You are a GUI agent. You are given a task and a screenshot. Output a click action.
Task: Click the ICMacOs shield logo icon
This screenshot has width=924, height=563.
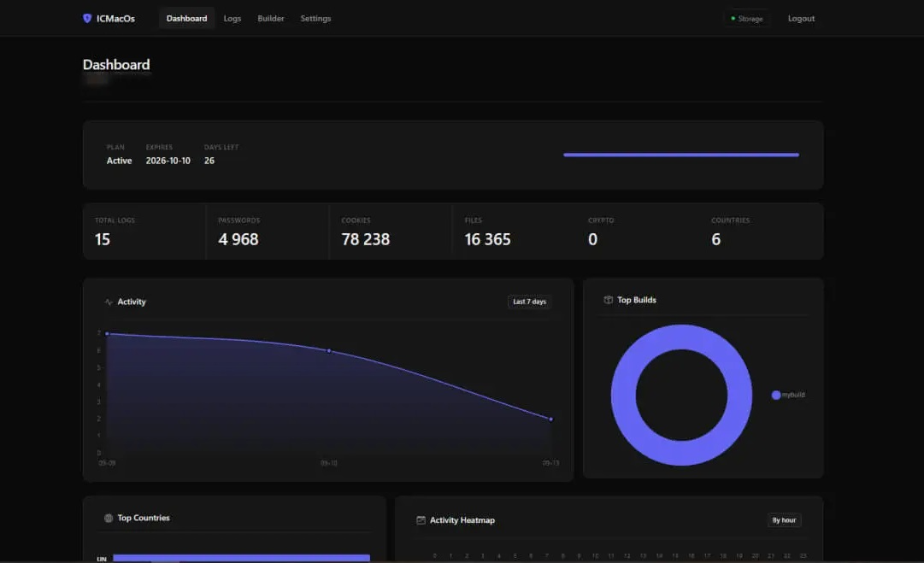(87, 18)
